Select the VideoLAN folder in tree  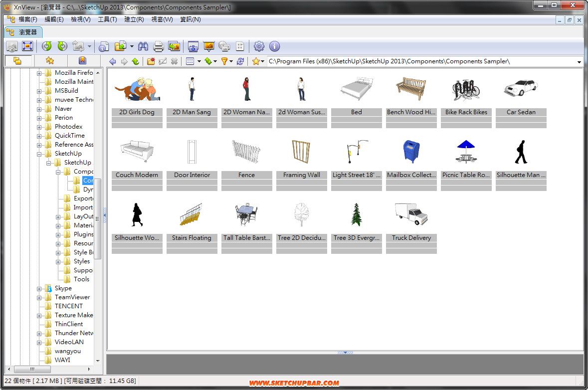[x=69, y=343]
